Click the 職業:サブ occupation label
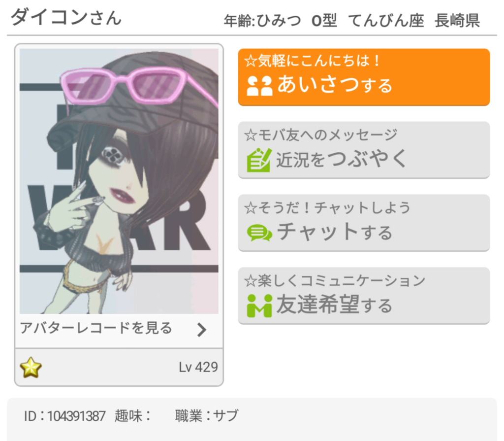Viewport: 504px width, 441px height. tap(207, 415)
